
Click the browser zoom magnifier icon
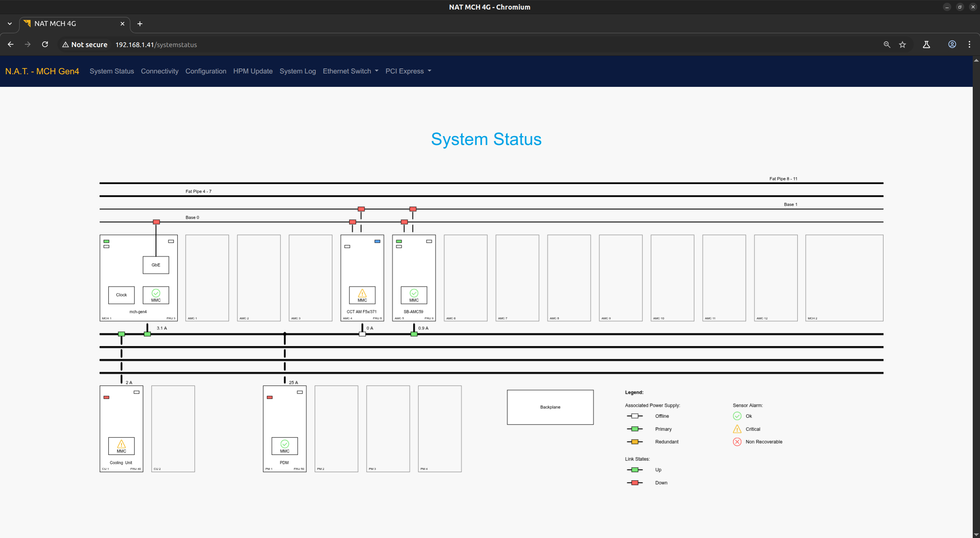pyautogui.click(x=887, y=45)
